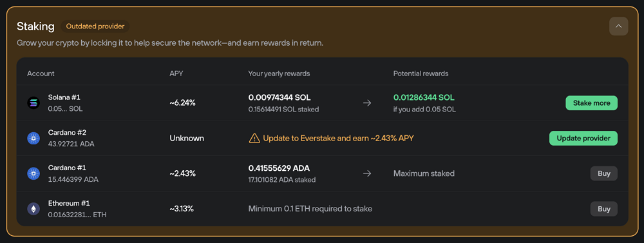The width and height of the screenshot is (644, 243).
Task: Click the APY column header
Action: 176,73
